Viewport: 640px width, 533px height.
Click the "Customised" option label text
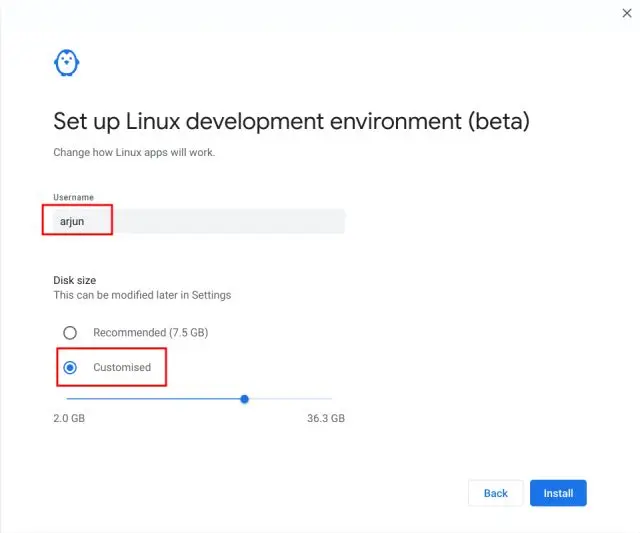[x=122, y=368]
